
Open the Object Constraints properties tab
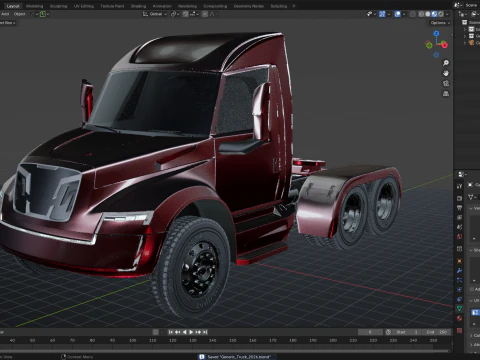[459, 299]
